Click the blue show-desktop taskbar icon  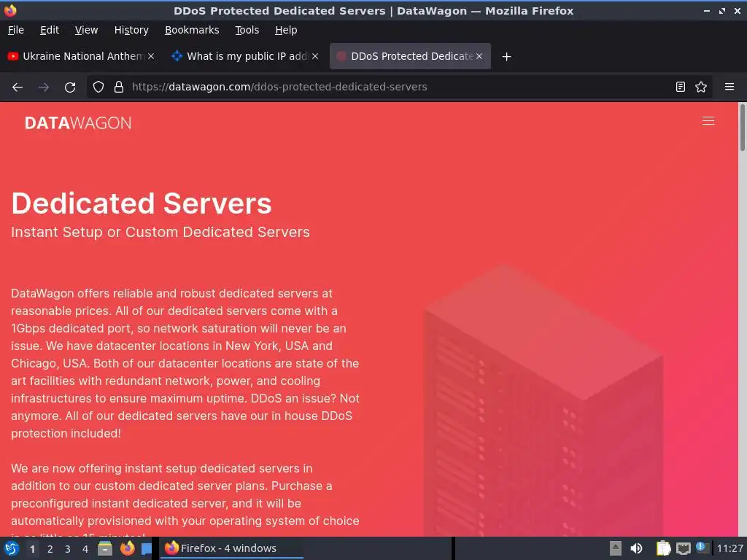pos(146,548)
